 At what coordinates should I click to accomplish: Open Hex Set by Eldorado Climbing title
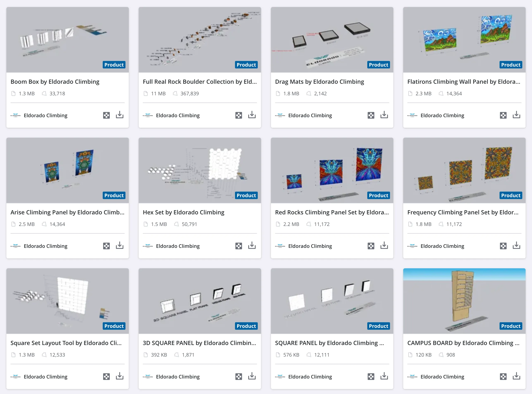pyautogui.click(x=183, y=212)
